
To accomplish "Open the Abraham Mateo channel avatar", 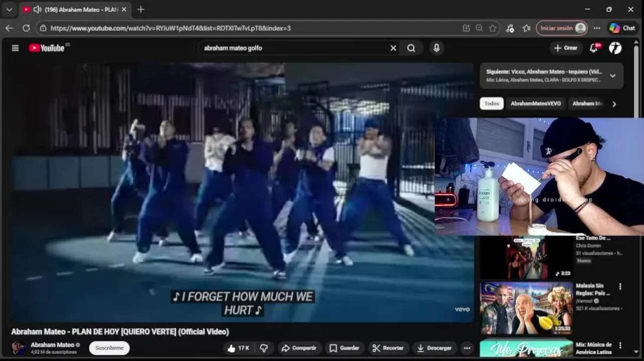I will tap(19, 348).
